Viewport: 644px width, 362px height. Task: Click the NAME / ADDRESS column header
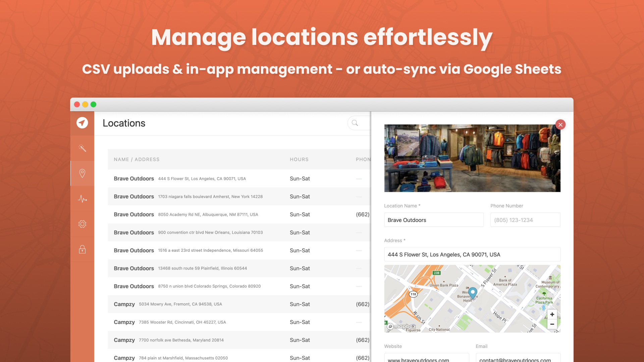pyautogui.click(x=137, y=160)
